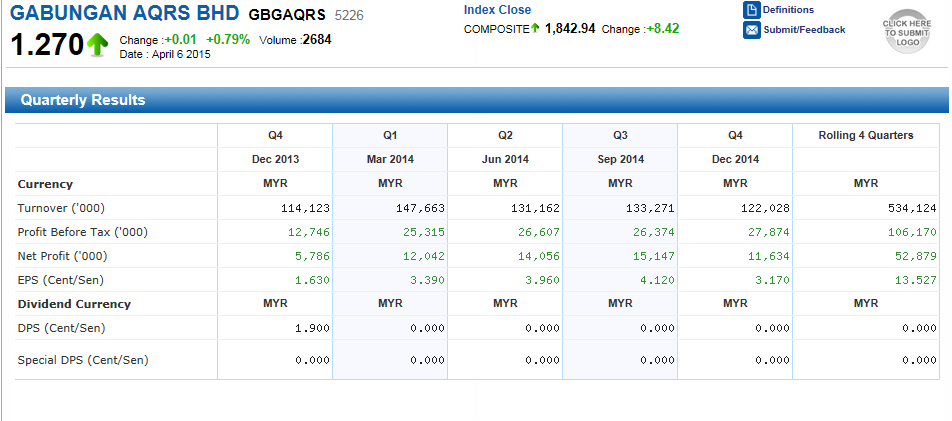
Task: Select the Jun 2014 column header
Action: point(505,160)
